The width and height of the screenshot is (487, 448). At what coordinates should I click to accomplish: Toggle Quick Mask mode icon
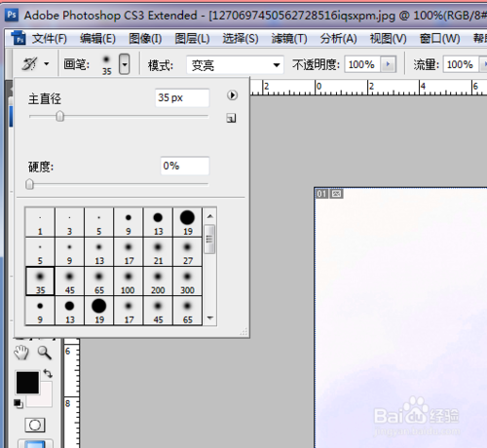point(35,425)
